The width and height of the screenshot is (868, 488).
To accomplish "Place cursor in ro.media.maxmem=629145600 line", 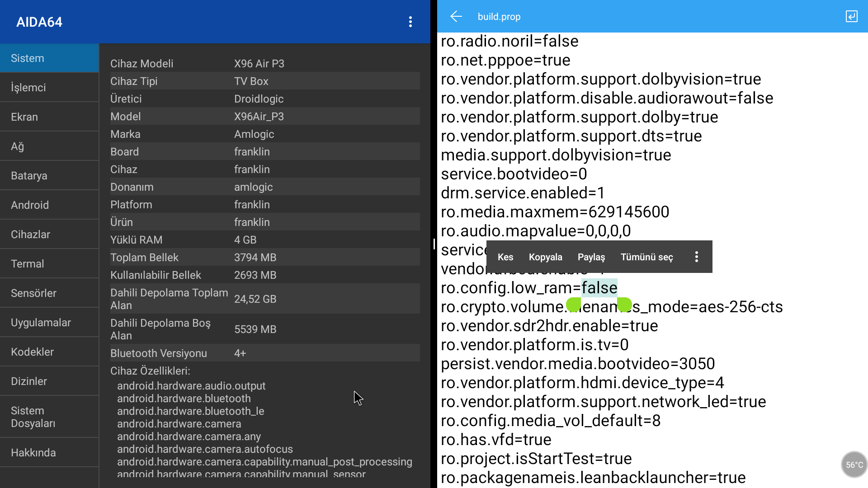I will click(555, 212).
